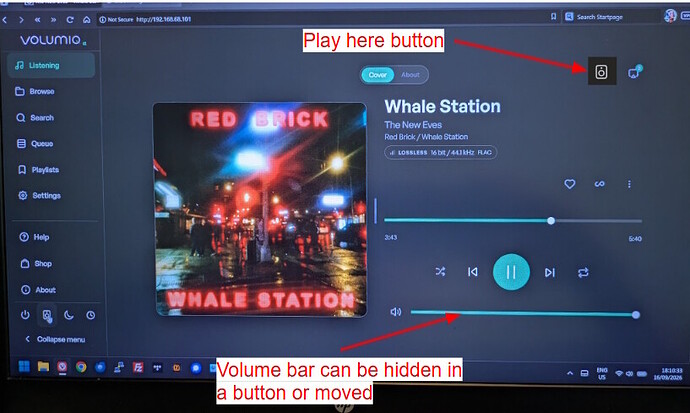This screenshot has height=413, width=690.
Task: Click the share link icon
Action: [599, 184]
